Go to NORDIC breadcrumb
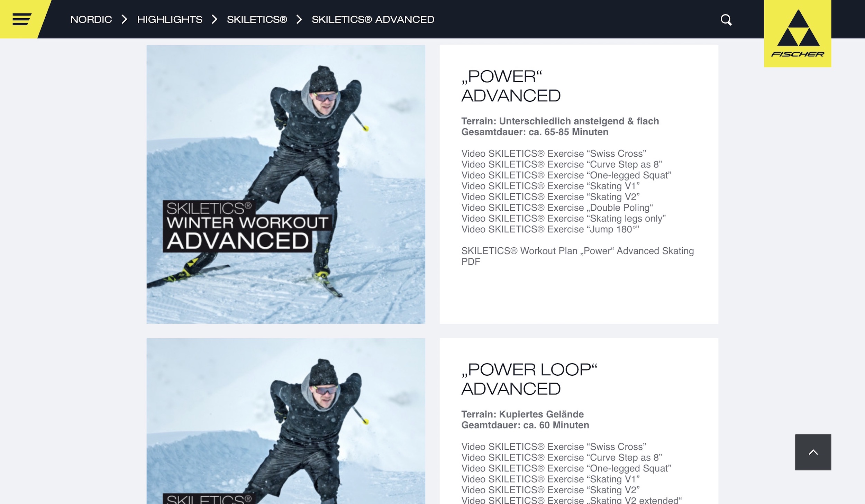This screenshot has width=865, height=504. [x=91, y=19]
